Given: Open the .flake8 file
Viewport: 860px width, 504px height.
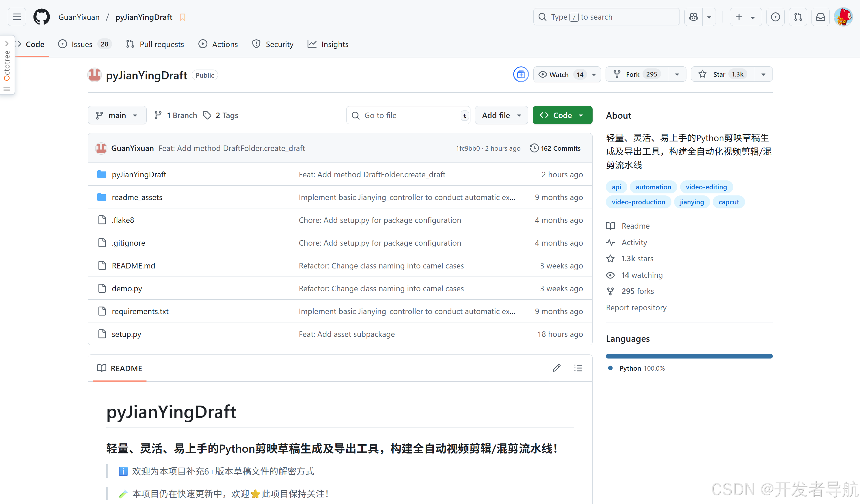Looking at the screenshot, I should (123, 221).
